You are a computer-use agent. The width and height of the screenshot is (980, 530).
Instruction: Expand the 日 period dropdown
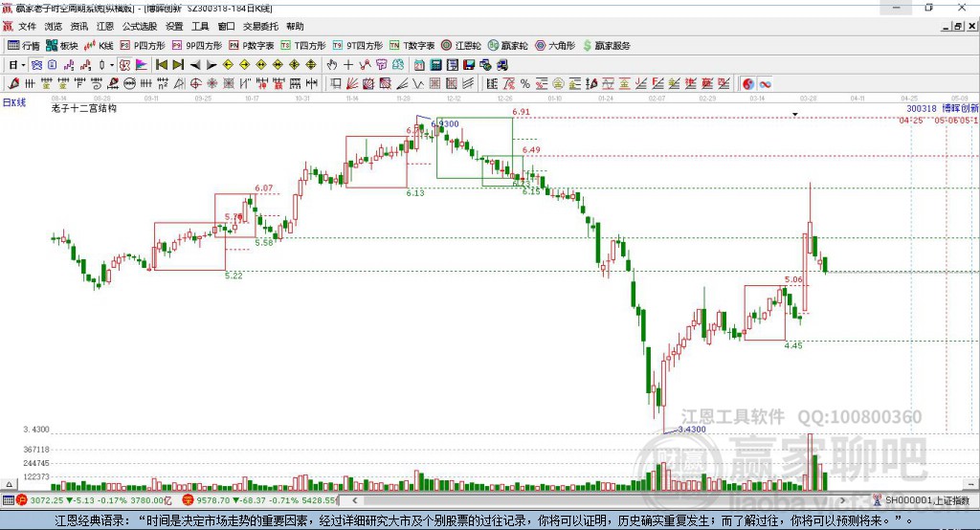click(23, 65)
